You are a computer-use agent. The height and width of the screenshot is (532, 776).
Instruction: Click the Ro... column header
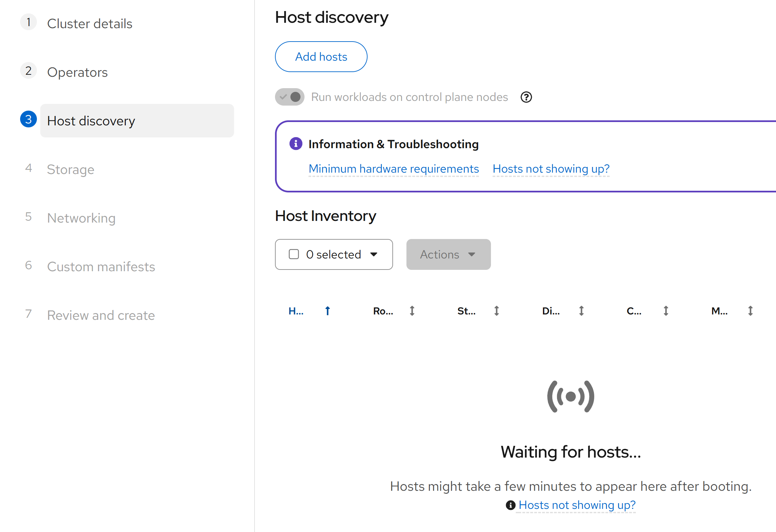click(383, 311)
